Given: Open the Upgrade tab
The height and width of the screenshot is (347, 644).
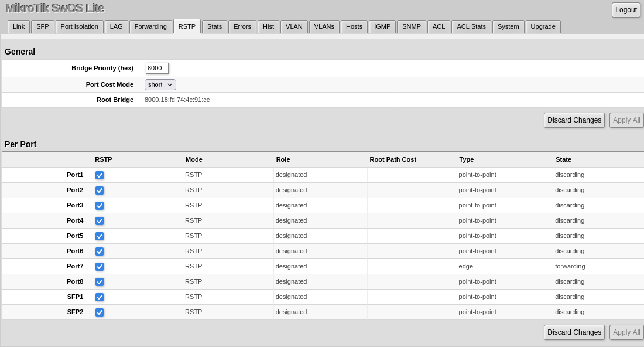Looking at the screenshot, I should coord(543,26).
